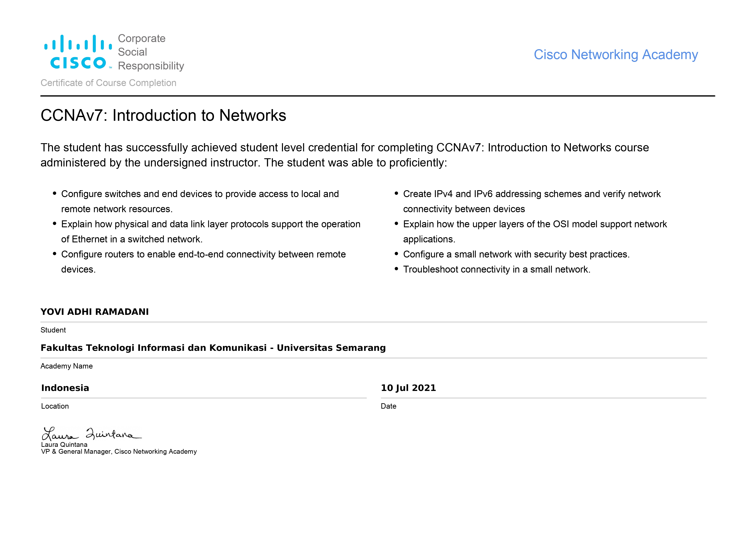Image resolution: width=756 pixels, height=535 pixels.
Task: Click the CCNAv7: Introduction to Networks title
Action: 163,116
